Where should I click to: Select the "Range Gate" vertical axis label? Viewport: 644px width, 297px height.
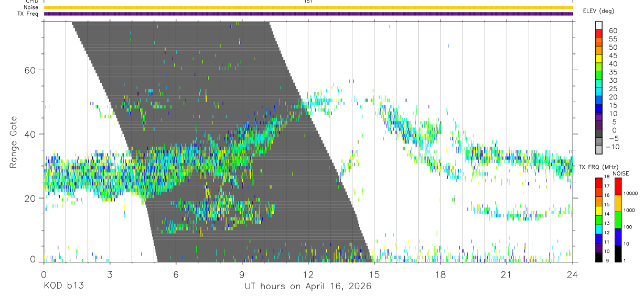pyautogui.click(x=14, y=142)
